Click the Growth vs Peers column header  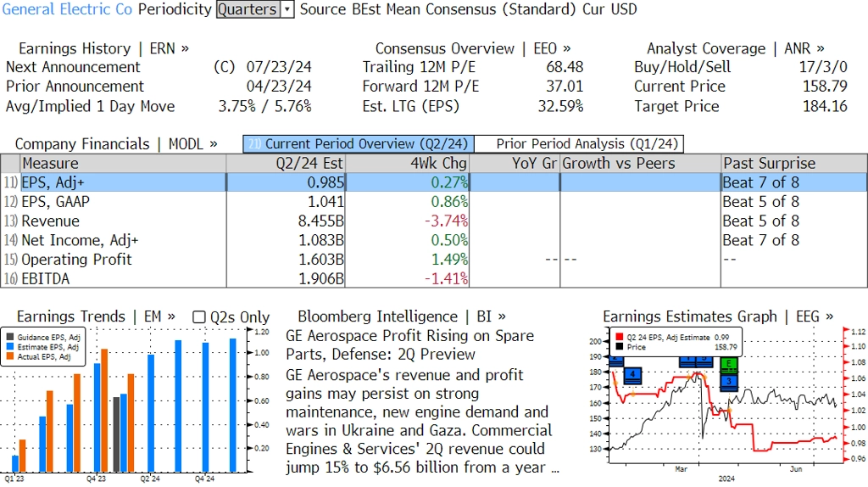tap(640, 164)
